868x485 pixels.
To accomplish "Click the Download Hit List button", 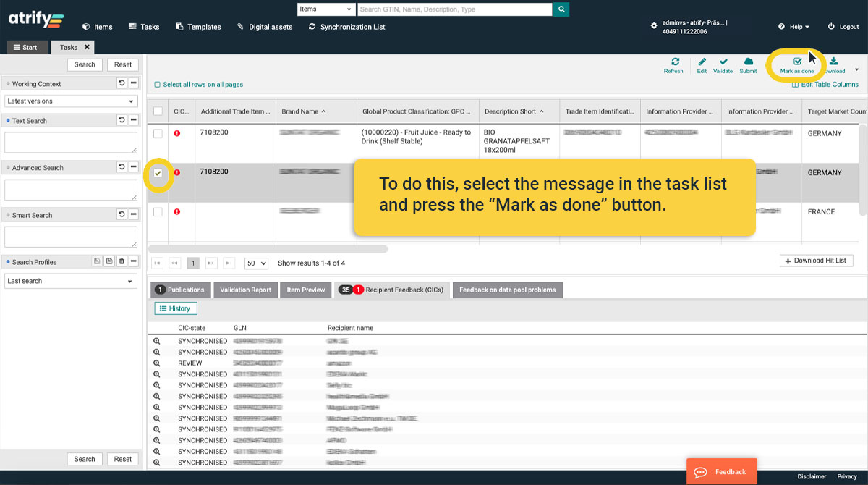I will (x=816, y=261).
